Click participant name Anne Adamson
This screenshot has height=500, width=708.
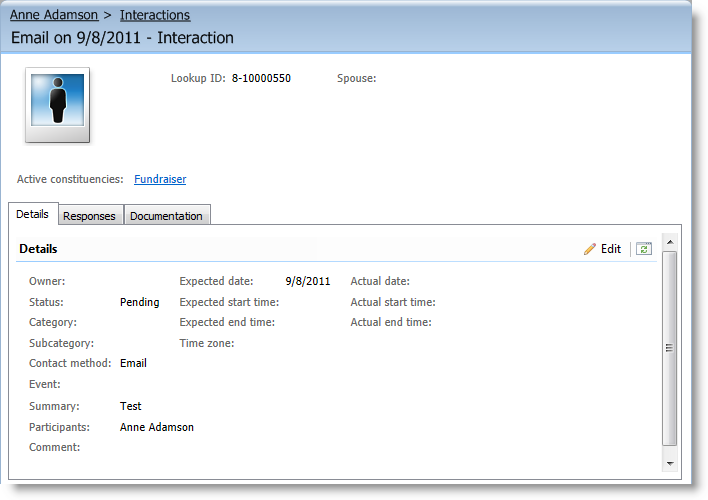[x=157, y=427]
